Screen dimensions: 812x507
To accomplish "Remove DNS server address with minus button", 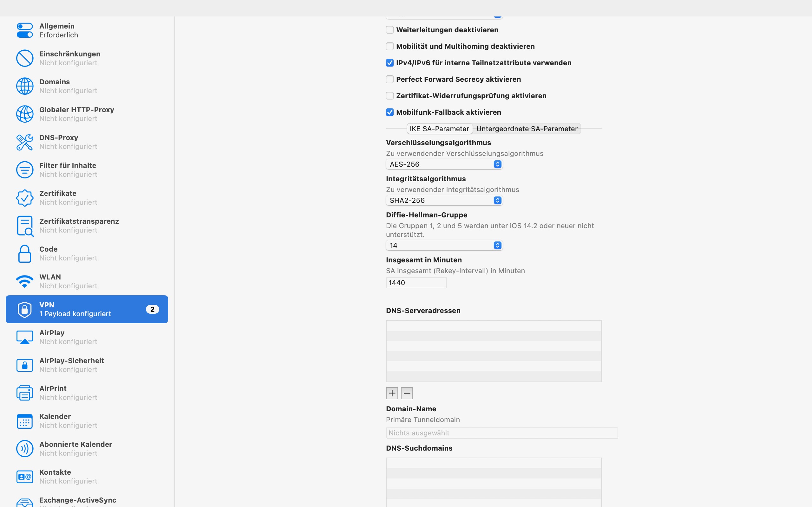I will click(x=407, y=393).
